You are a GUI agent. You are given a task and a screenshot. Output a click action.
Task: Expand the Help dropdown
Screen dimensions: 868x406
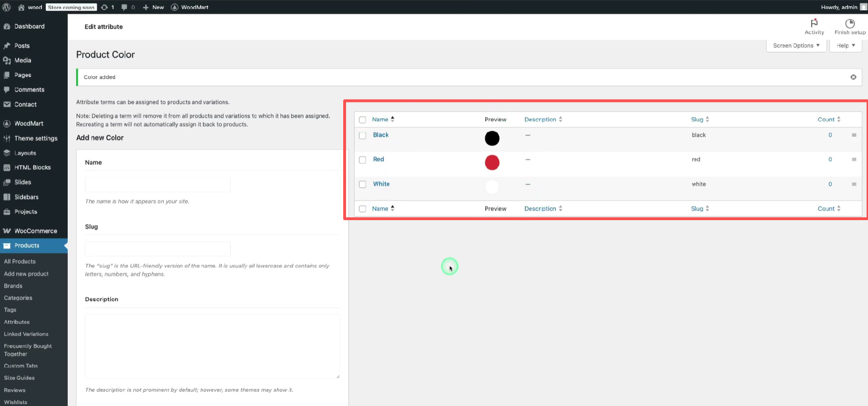tap(846, 46)
